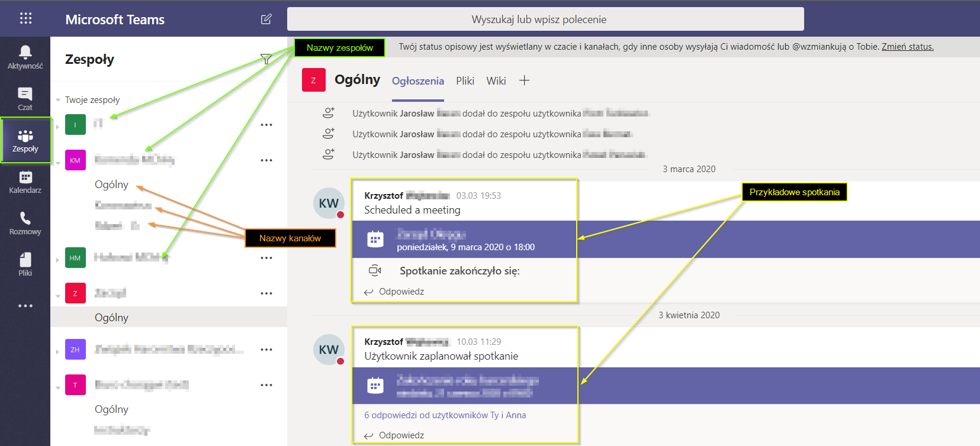Click KW avatar of 10.03 11:29 post
This screenshot has height=446, width=980.
pyautogui.click(x=329, y=349)
